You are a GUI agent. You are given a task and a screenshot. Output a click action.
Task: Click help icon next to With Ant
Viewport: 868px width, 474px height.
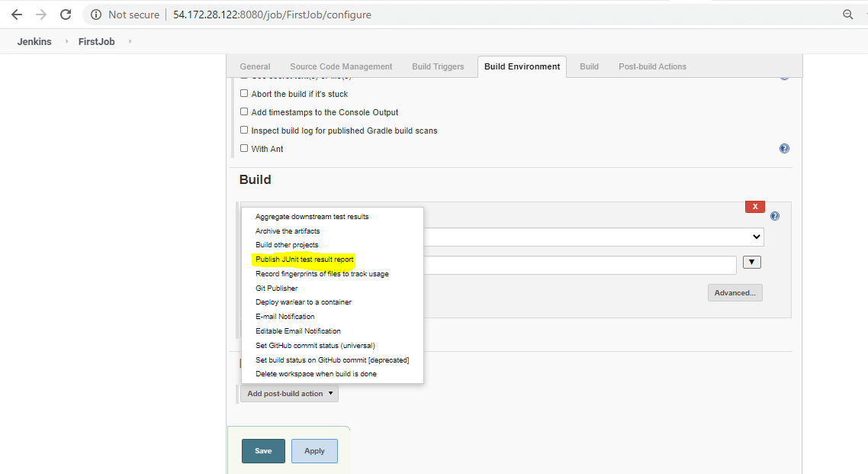784,148
